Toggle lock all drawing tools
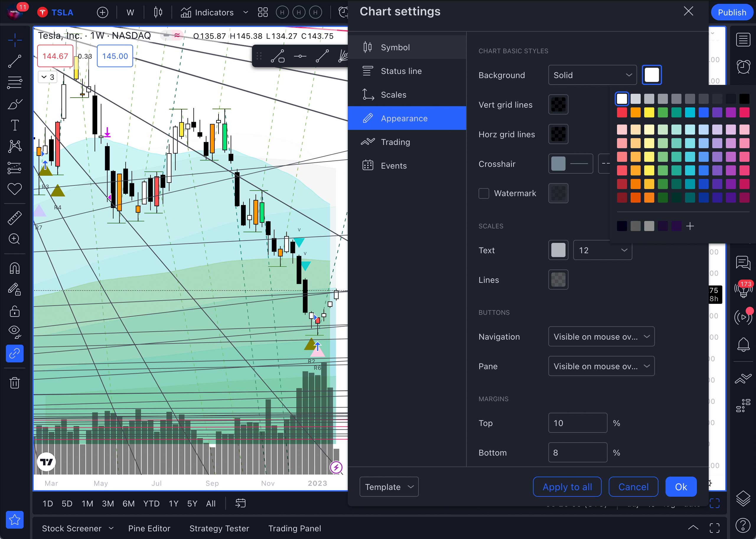Screen dimensions: 756x539 tap(14, 311)
